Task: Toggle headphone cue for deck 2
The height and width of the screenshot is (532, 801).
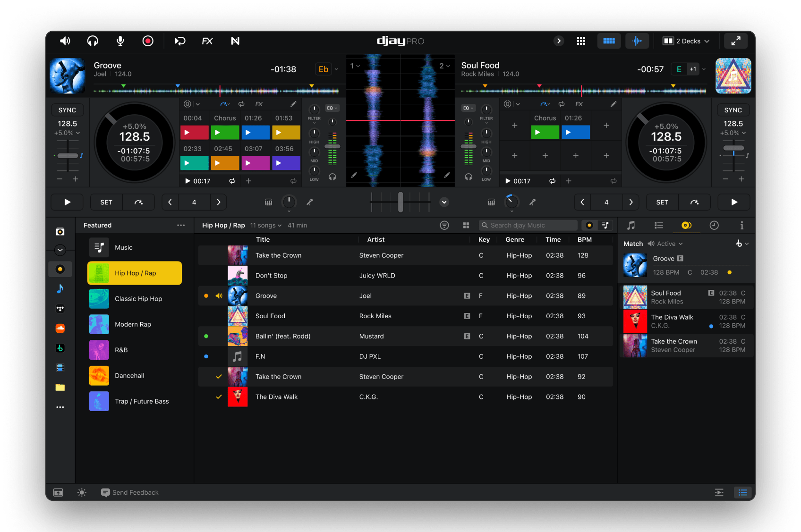Action: (x=469, y=177)
